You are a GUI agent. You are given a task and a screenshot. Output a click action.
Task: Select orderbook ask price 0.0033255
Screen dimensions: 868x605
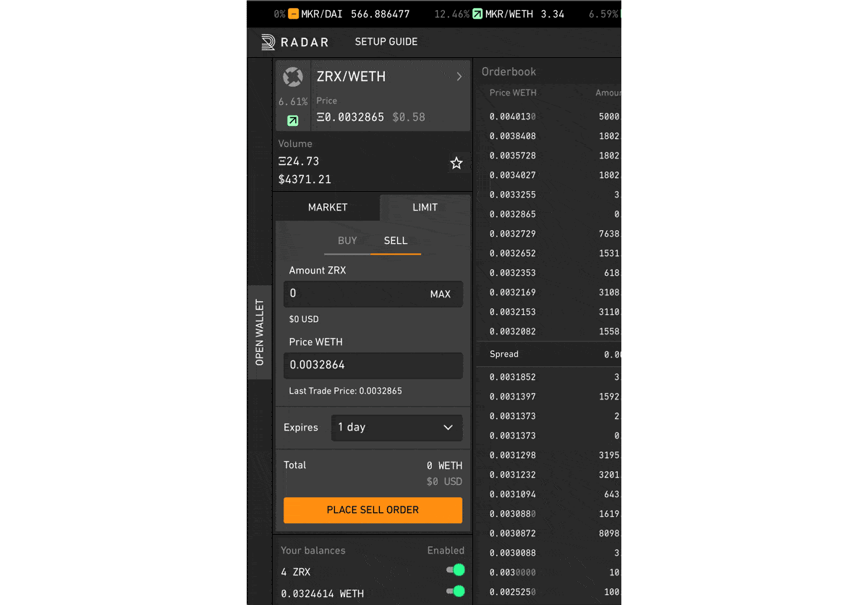tap(513, 195)
